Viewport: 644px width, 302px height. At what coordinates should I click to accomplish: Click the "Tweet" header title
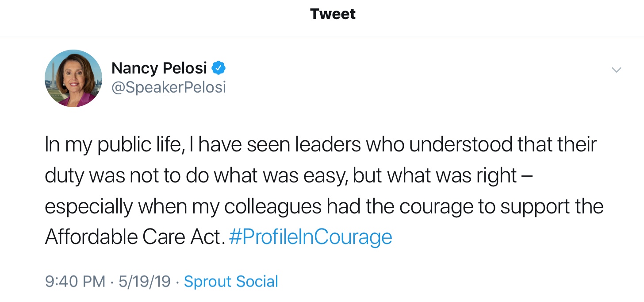point(333,14)
